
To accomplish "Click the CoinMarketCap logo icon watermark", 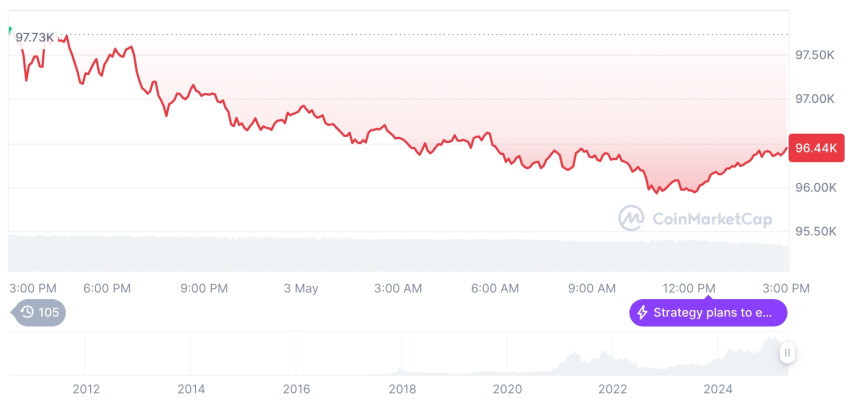I will pos(631,217).
